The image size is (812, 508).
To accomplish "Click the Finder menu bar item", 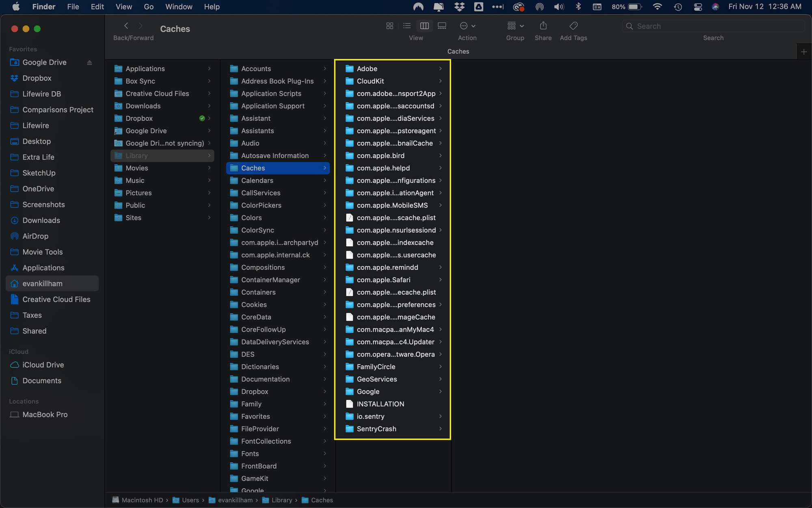I will click(44, 7).
